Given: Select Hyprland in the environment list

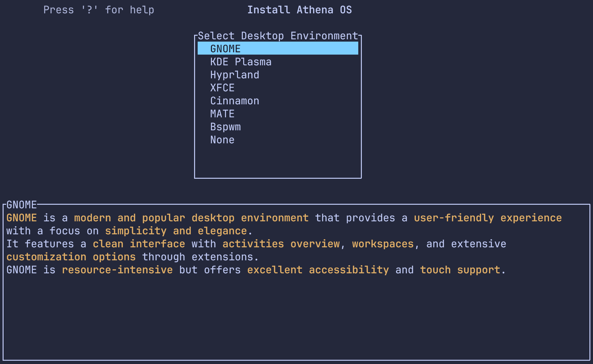Looking at the screenshot, I should [234, 75].
